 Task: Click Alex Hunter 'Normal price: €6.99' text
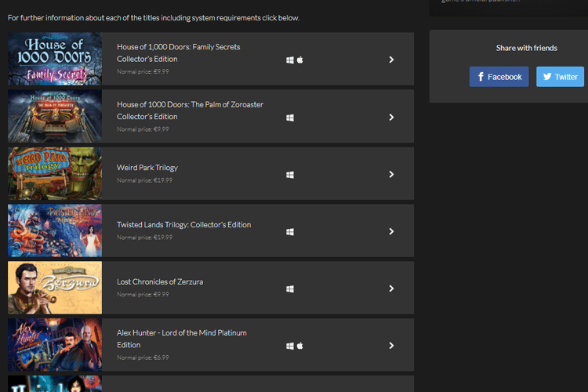point(143,358)
